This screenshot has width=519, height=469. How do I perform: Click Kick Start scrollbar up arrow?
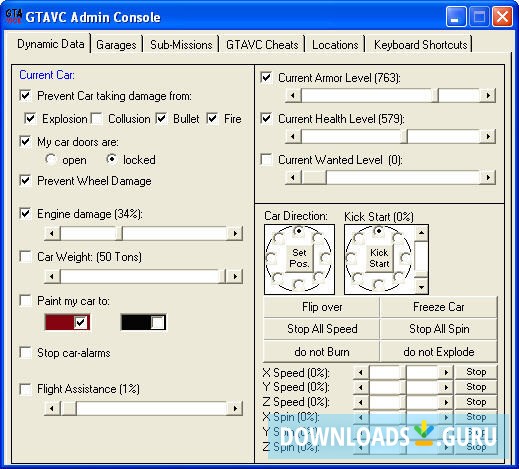(421, 233)
